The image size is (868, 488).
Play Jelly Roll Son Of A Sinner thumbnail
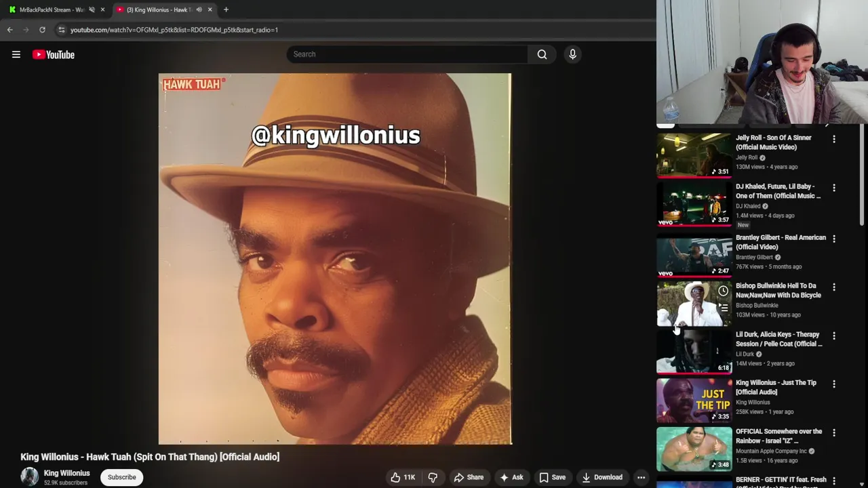click(x=694, y=155)
